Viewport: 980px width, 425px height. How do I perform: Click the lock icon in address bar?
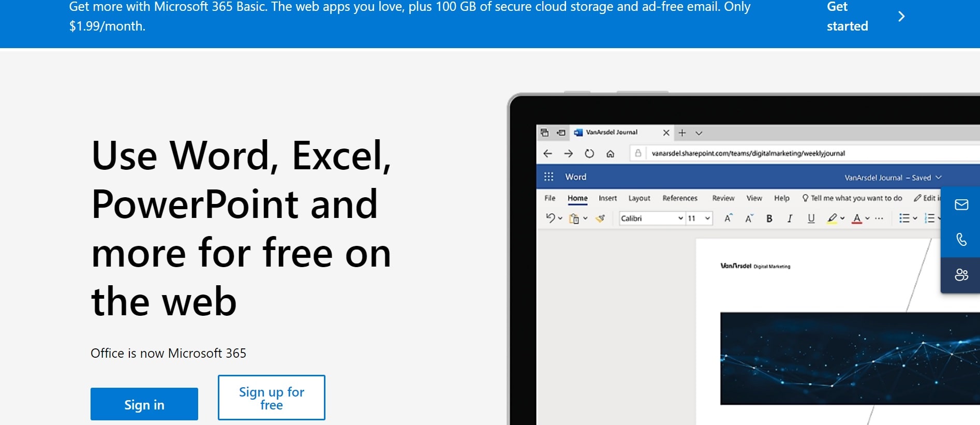click(638, 153)
